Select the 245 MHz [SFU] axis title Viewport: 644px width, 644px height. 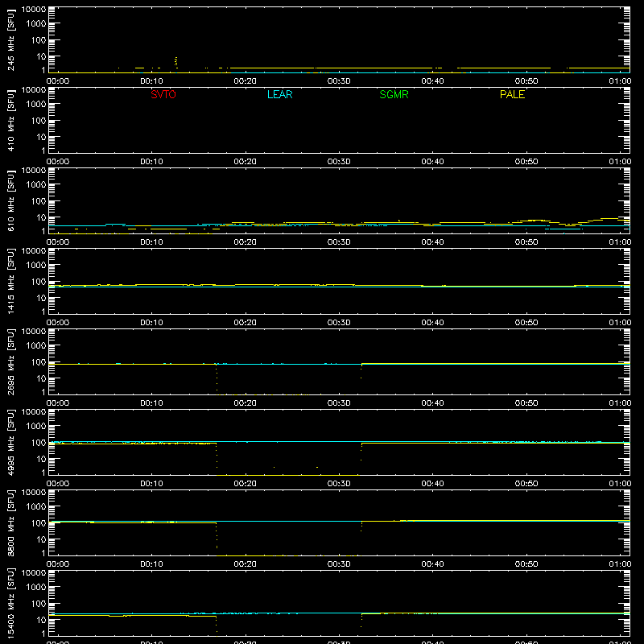[x=10, y=40]
